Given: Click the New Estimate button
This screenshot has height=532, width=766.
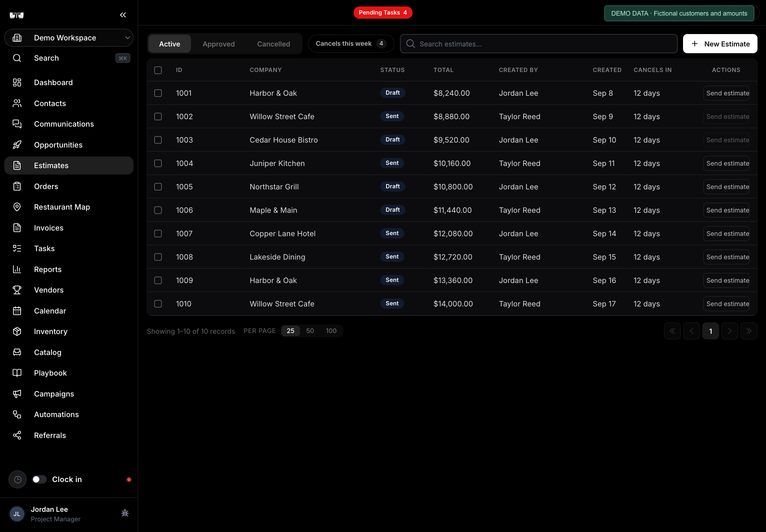Looking at the screenshot, I should (720, 44).
